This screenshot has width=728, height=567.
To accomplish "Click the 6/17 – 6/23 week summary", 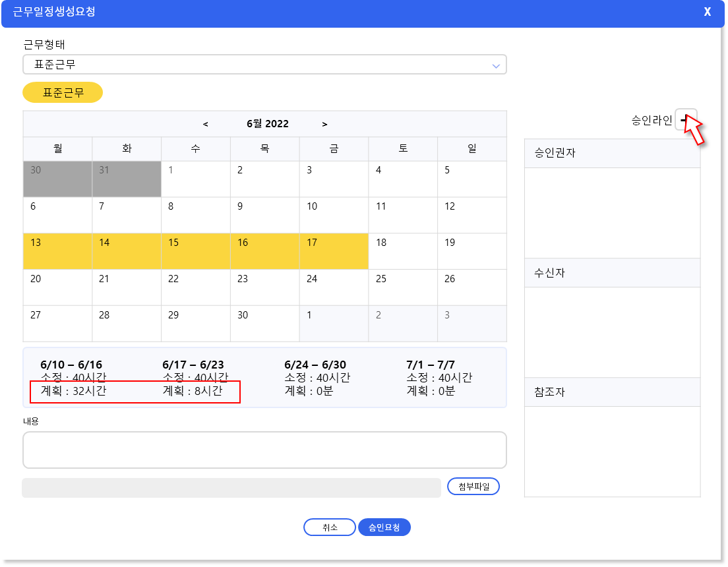I will pyautogui.click(x=195, y=378).
